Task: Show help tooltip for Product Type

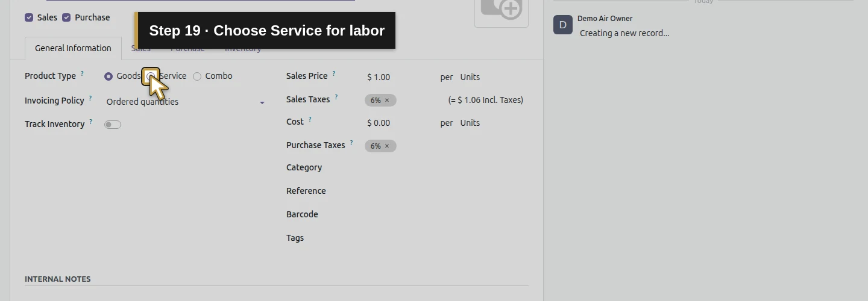Action: pyautogui.click(x=82, y=73)
